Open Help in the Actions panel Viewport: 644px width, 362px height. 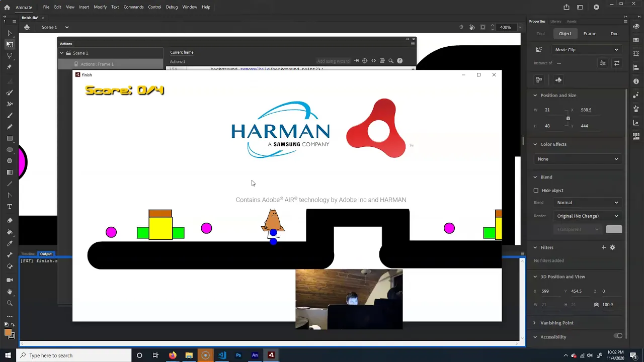pyautogui.click(x=400, y=61)
